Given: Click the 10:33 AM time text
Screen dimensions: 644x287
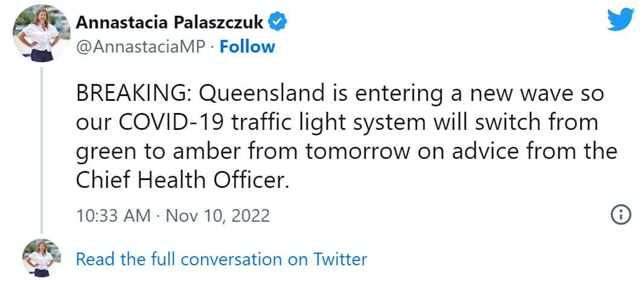Looking at the screenshot, I should [x=113, y=216].
